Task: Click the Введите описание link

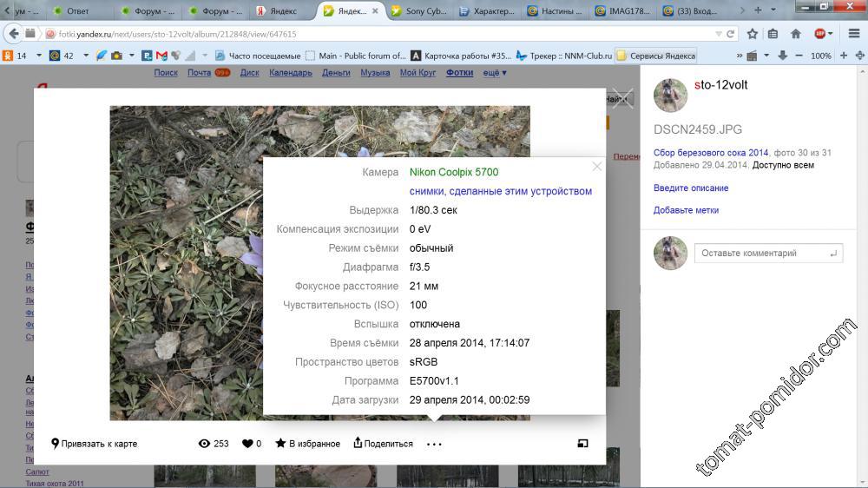Action: point(691,188)
